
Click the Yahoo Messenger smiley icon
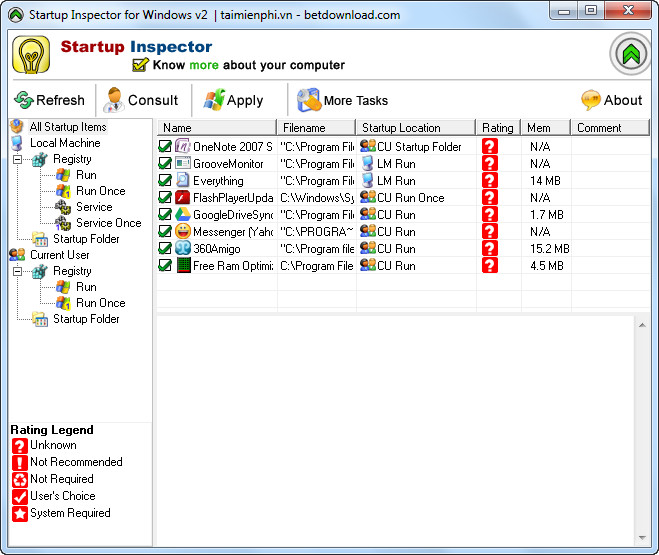pos(182,231)
